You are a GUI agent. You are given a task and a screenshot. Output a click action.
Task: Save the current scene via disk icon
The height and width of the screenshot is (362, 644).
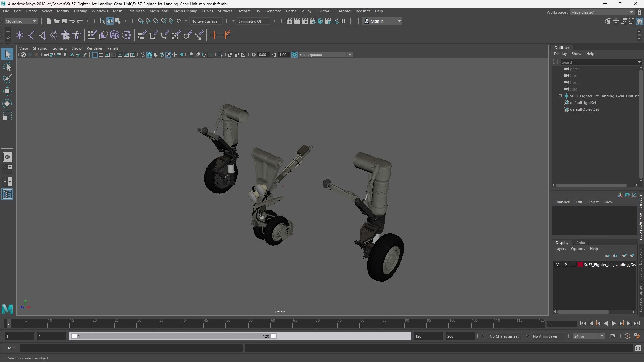(x=64, y=21)
